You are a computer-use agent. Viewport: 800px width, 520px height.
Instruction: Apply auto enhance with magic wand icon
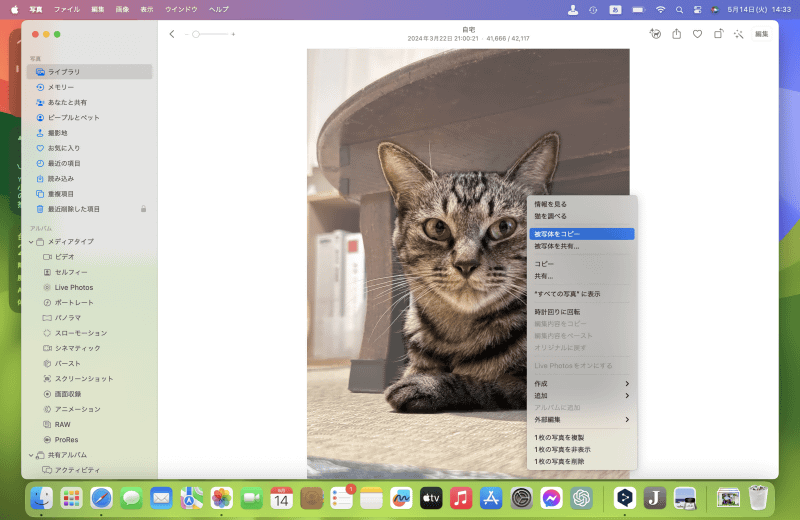click(x=738, y=34)
